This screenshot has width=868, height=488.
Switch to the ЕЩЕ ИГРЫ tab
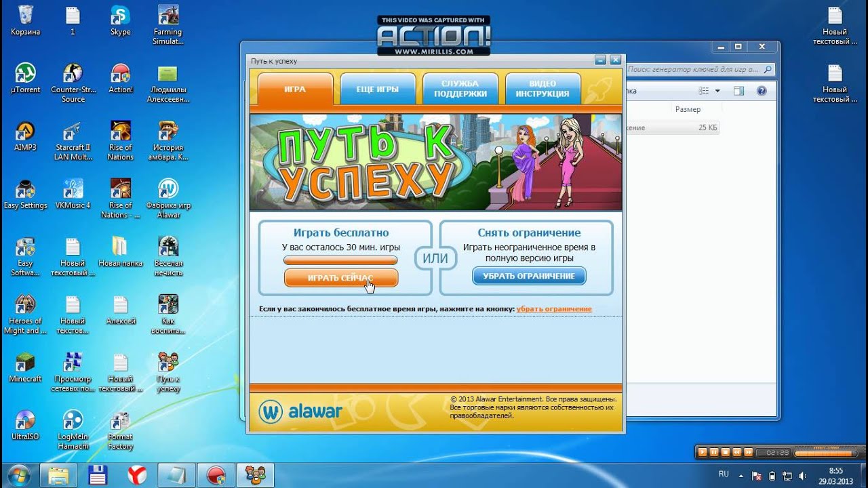[x=378, y=89]
